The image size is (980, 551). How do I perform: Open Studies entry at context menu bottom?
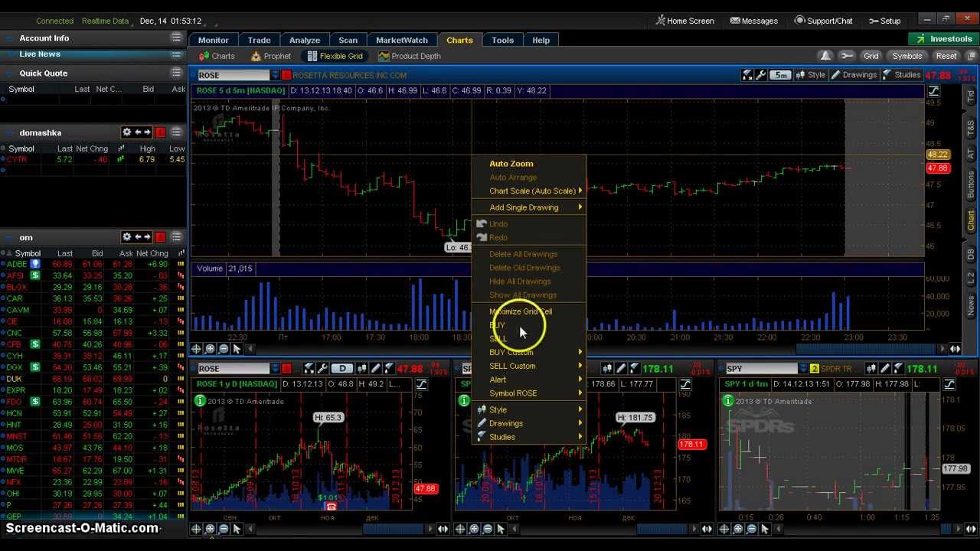(529, 437)
